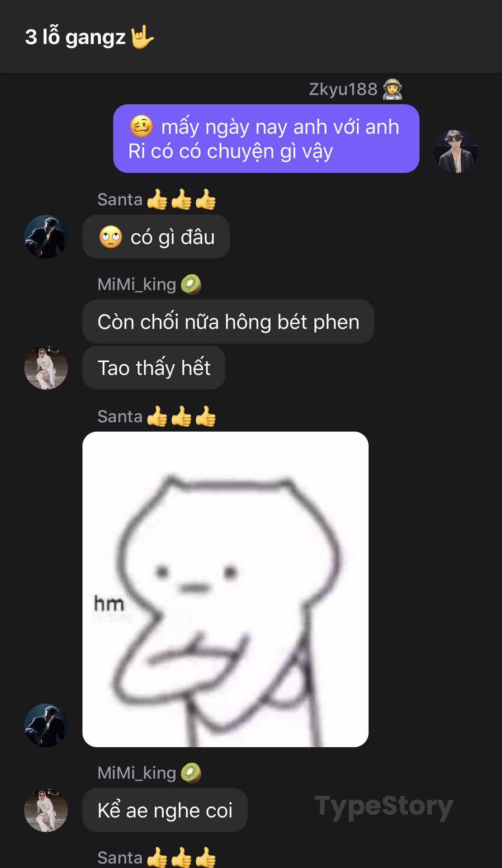Viewport: 502px width, 868px height.
Task: Tap Zkyu188's profile avatar
Action: [x=456, y=151]
